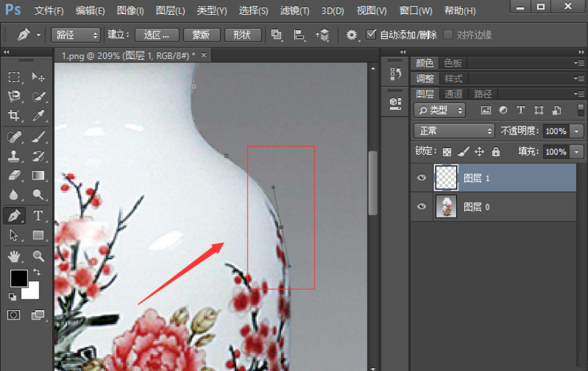The height and width of the screenshot is (371, 588).
Task: Select the Eraser tool
Action: pyautogui.click(x=14, y=176)
